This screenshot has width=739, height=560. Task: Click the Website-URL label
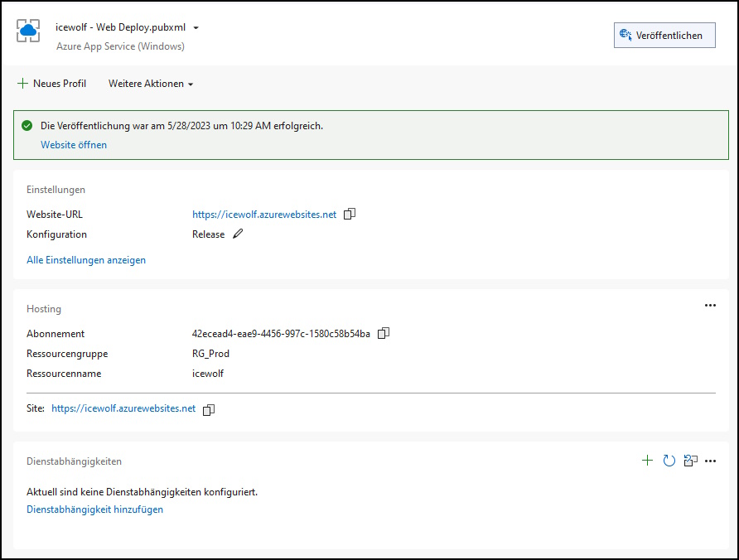[55, 215]
